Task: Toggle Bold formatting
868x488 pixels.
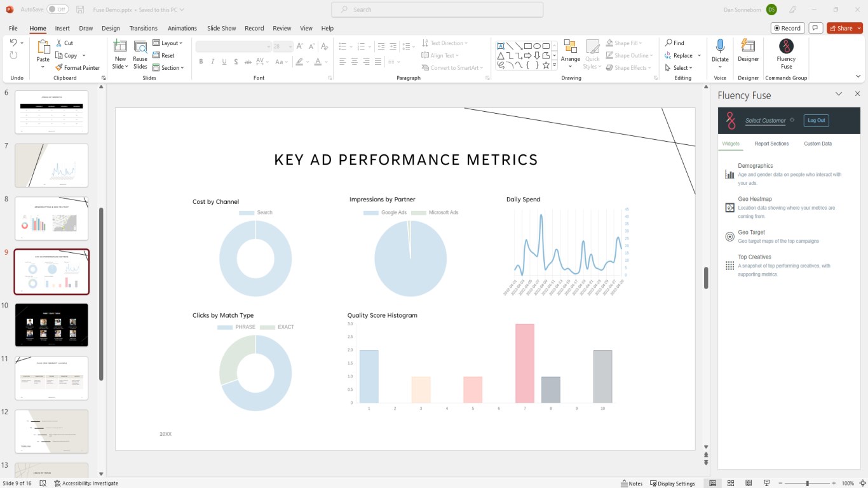Action: pos(201,62)
